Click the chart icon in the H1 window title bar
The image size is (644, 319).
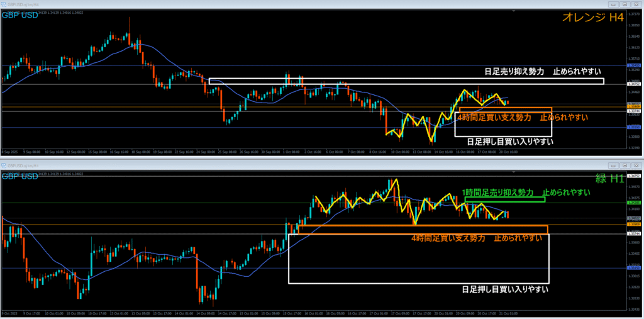[4, 165]
